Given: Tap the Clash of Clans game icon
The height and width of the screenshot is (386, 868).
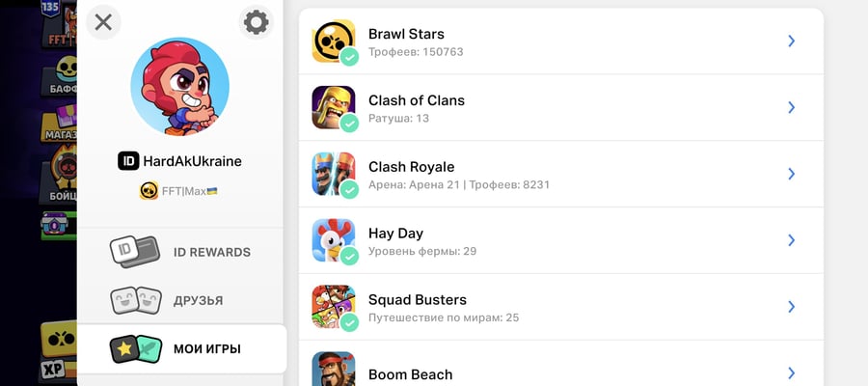Looking at the screenshot, I should coord(334,107).
